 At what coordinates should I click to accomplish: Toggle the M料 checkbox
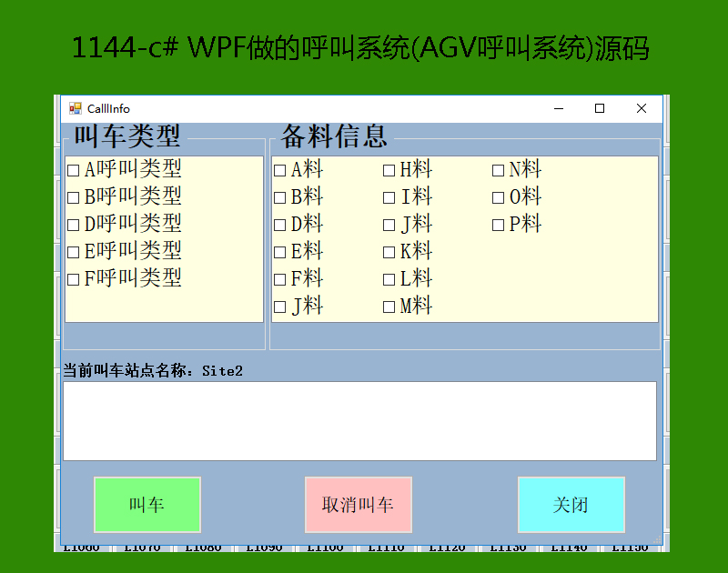[389, 307]
